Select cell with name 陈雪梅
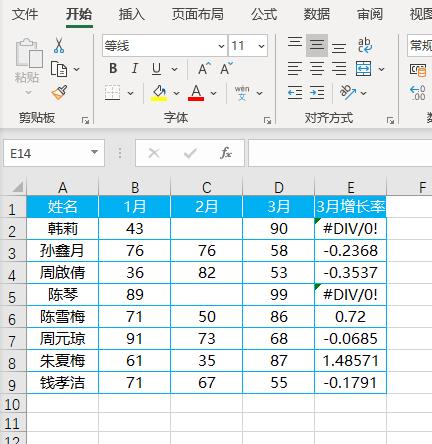This screenshot has height=444, width=432. tap(63, 317)
